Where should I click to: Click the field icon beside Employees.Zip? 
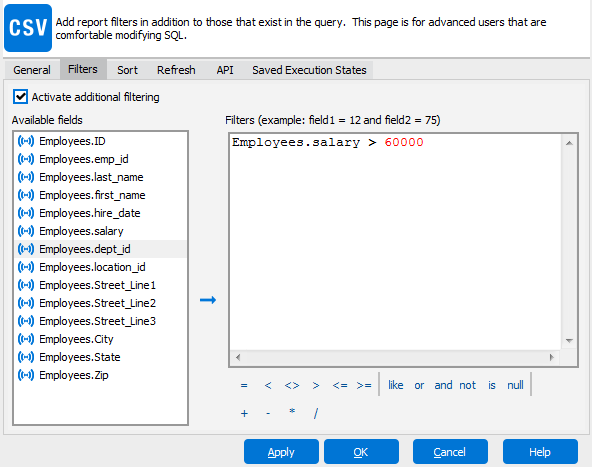pos(26,375)
